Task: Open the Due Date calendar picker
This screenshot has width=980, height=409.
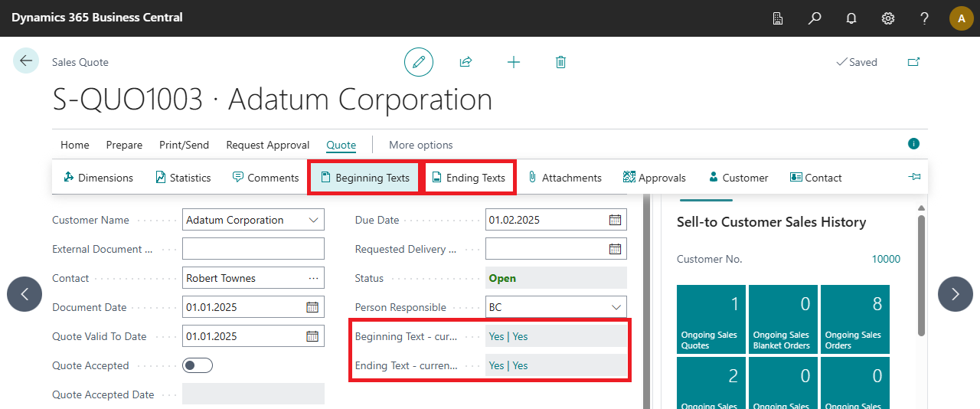Action: coord(615,220)
